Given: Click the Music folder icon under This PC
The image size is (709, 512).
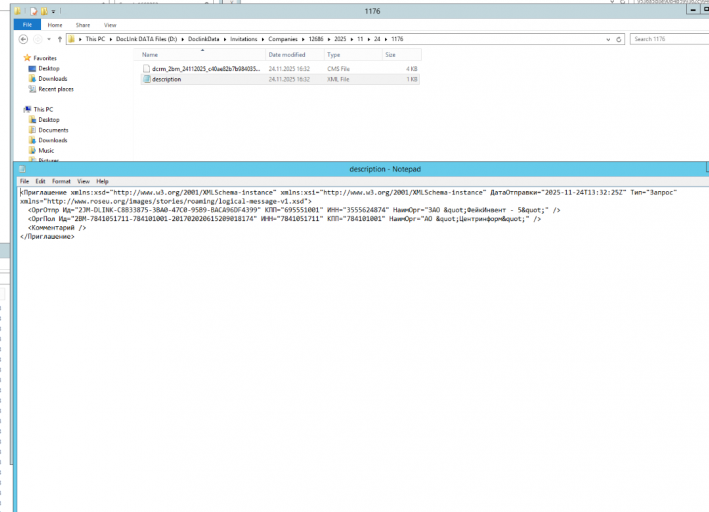Looking at the screenshot, I should click(32, 150).
